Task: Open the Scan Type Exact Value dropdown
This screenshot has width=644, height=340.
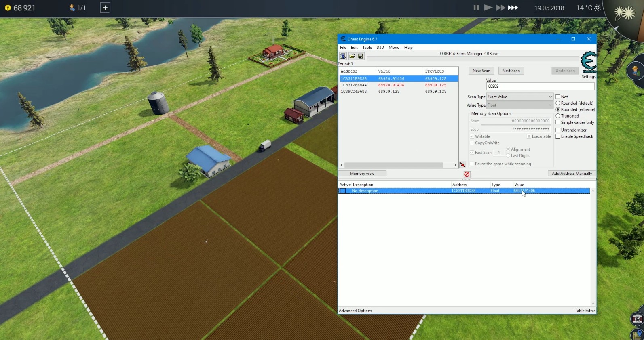Action: pyautogui.click(x=519, y=97)
